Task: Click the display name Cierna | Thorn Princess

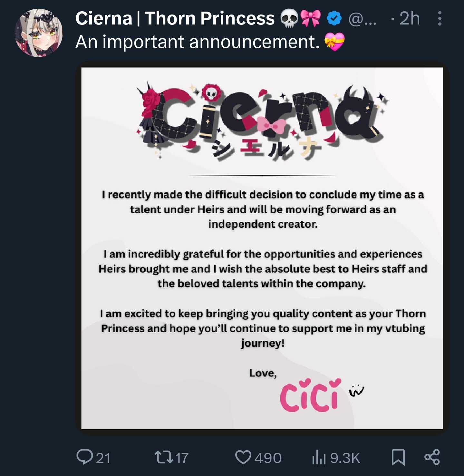Action: coord(175,18)
